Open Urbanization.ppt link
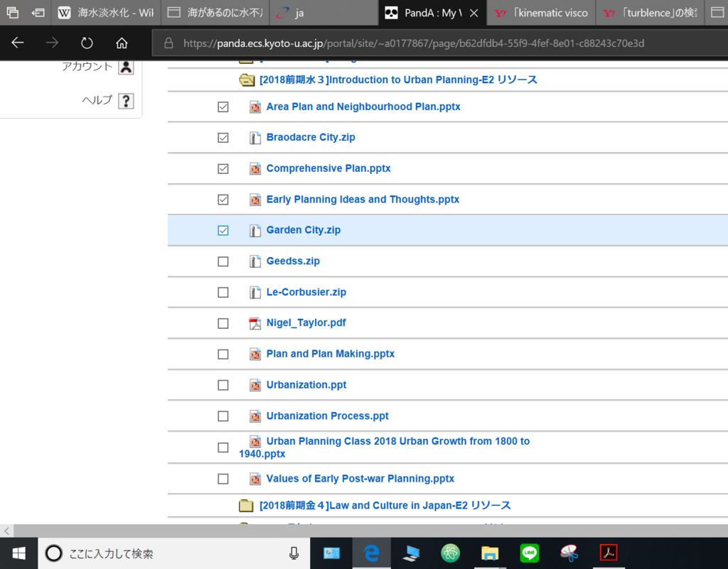The height and width of the screenshot is (569, 728). point(306,385)
